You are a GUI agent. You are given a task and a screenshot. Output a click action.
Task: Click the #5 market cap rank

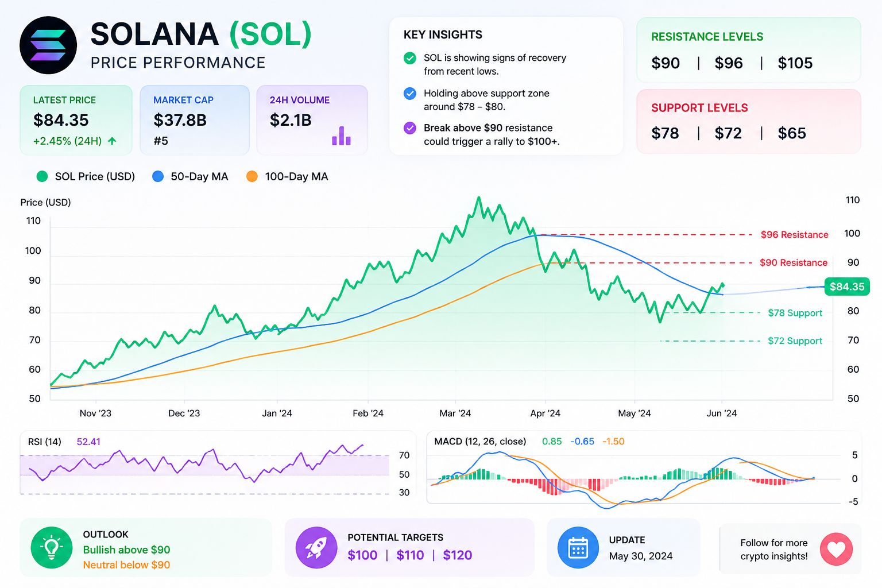(x=161, y=141)
